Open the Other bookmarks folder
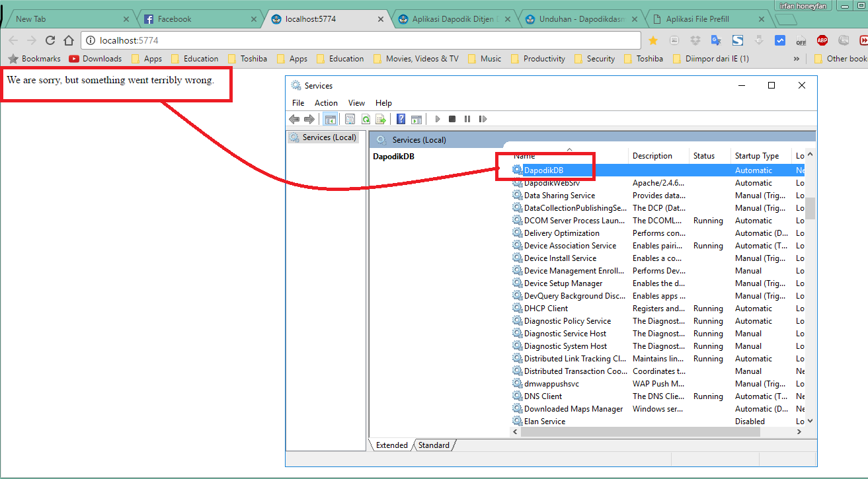Viewport: 868px width, 479px height. pos(840,59)
